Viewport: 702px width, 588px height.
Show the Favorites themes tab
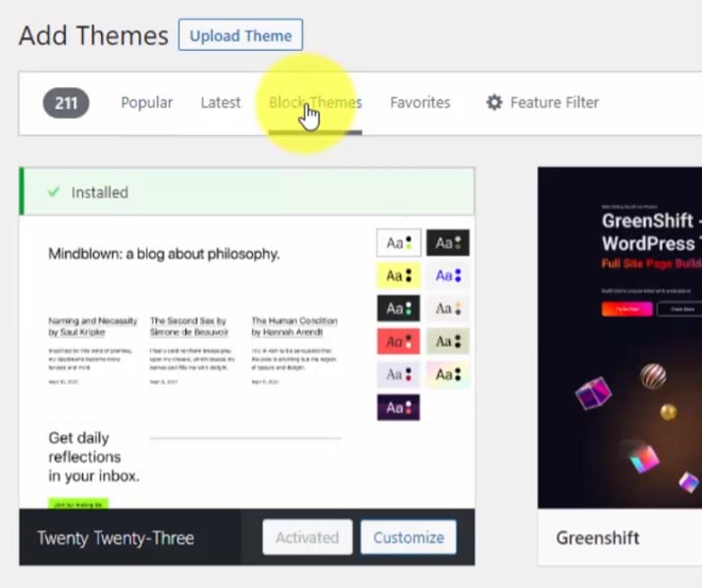pos(420,103)
